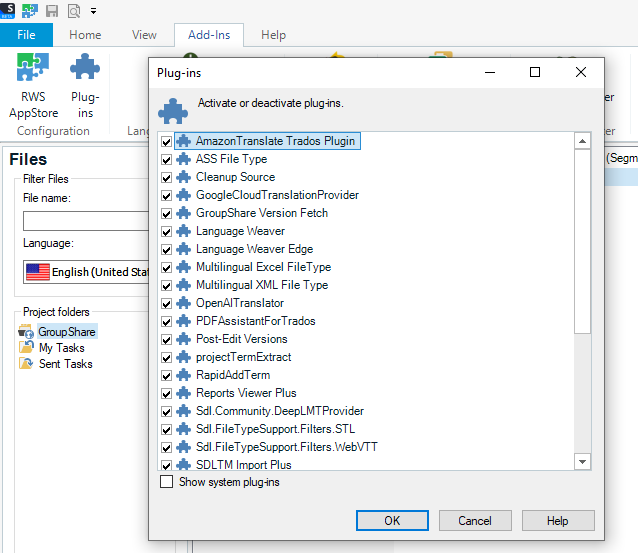638x553 pixels.
Task: Open the Plug-ins ribbon button
Action: [85, 85]
